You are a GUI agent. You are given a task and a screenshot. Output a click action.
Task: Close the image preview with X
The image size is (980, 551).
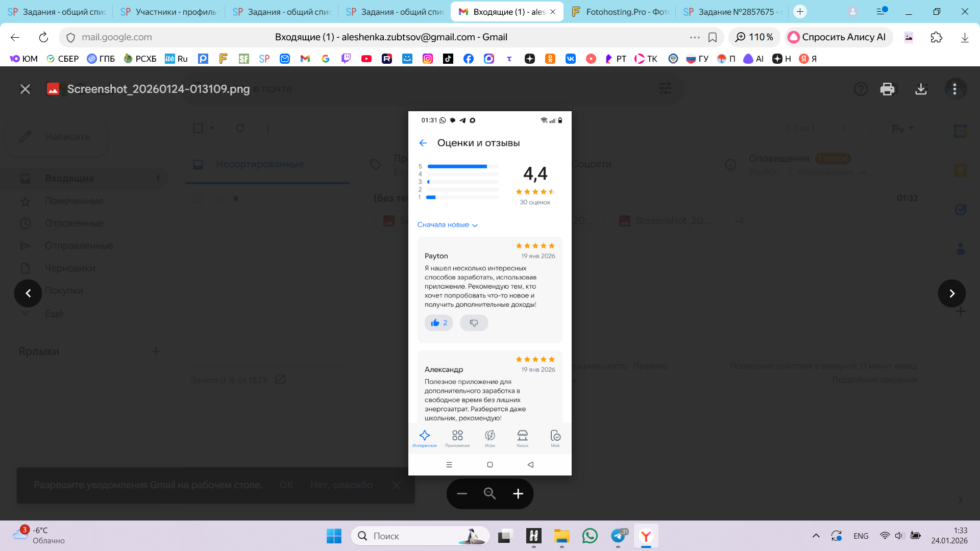coord(25,89)
